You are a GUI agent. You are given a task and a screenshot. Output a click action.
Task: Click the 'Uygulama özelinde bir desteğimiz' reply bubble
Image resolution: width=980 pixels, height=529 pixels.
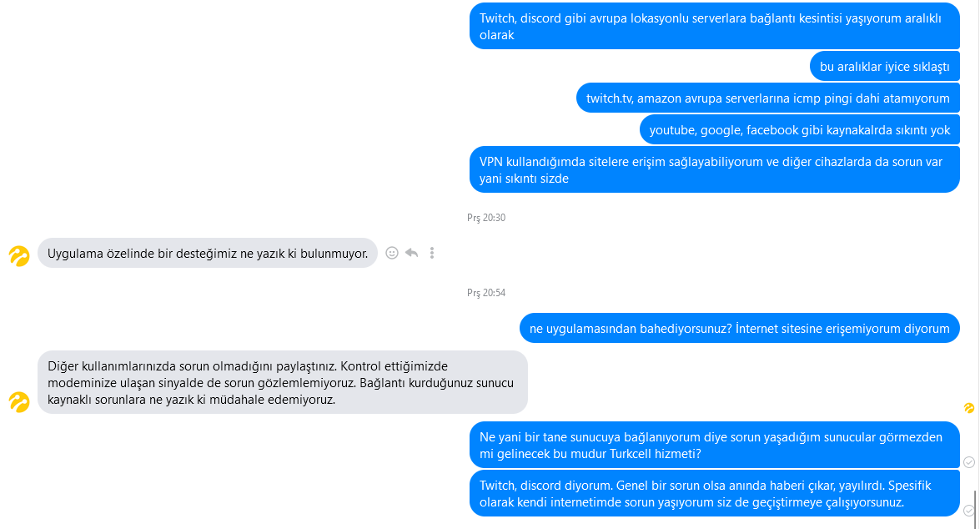[208, 254]
